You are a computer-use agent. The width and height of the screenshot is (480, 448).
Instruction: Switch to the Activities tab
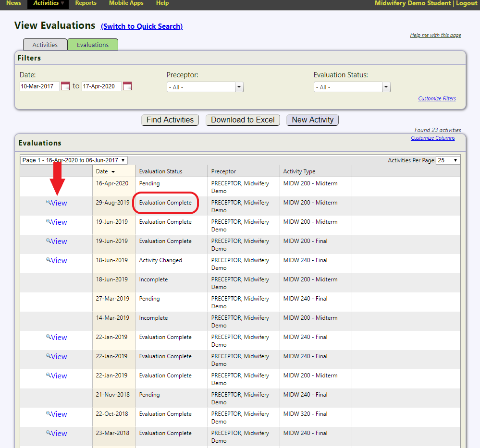(45, 45)
